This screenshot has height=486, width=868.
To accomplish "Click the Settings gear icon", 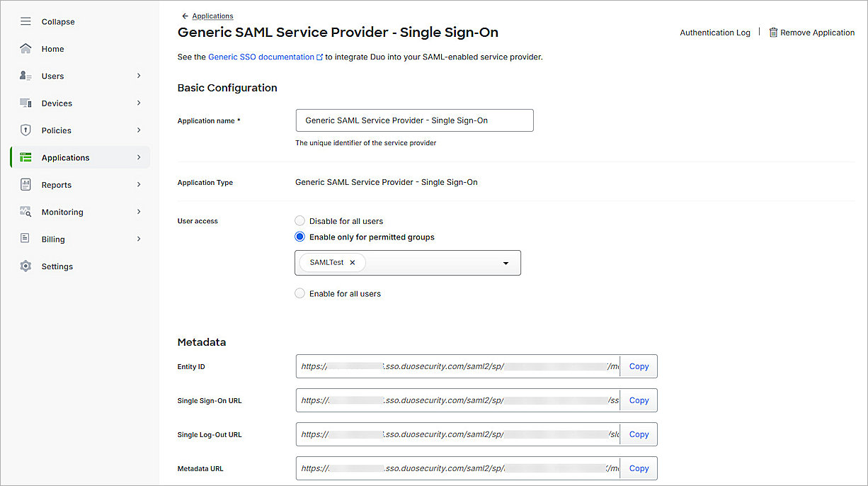I will (x=25, y=266).
